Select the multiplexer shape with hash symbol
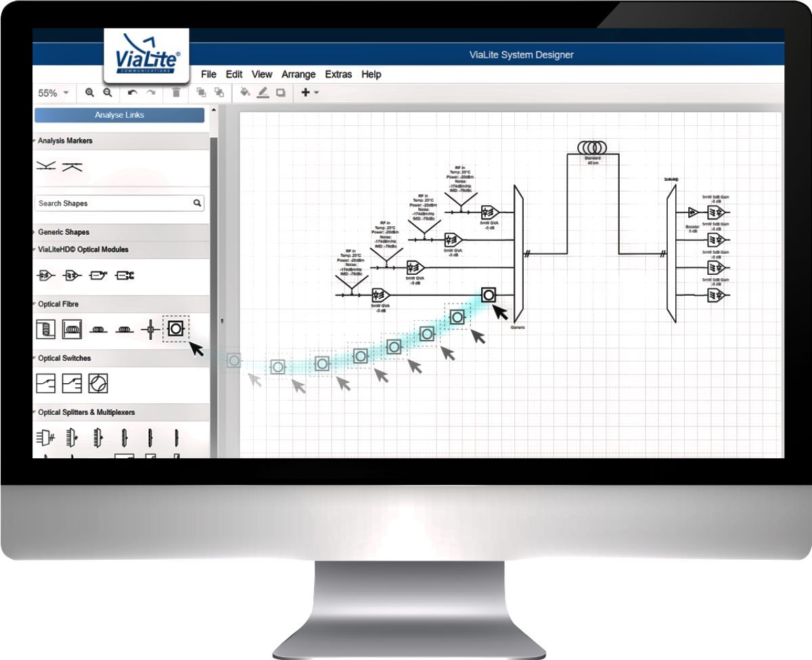The image size is (812, 660). [x=45, y=438]
